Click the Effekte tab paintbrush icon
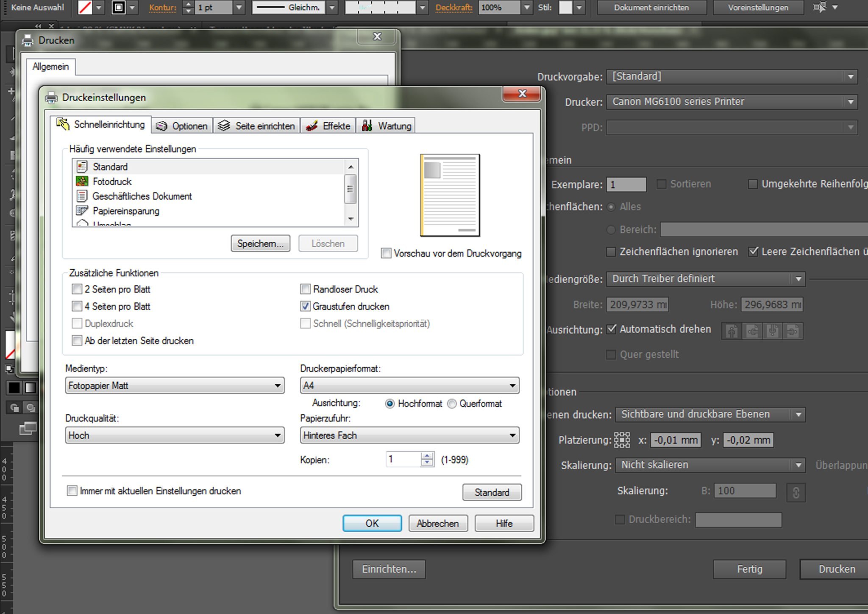The height and width of the screenshot is (614, 868). (x=312, y=126)
